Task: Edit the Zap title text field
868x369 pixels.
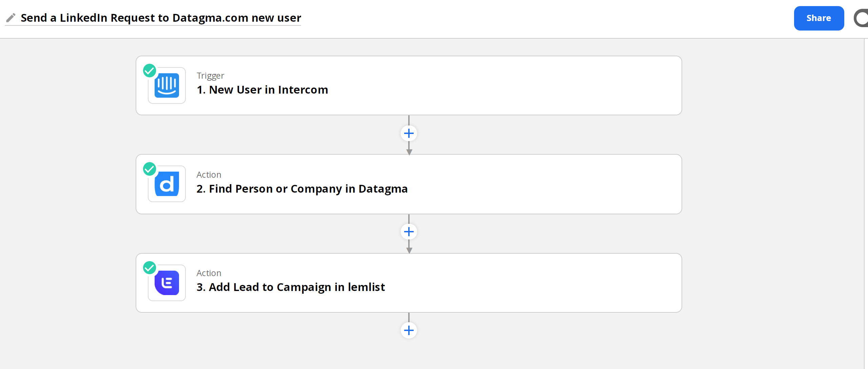Action: coord(161,18)
